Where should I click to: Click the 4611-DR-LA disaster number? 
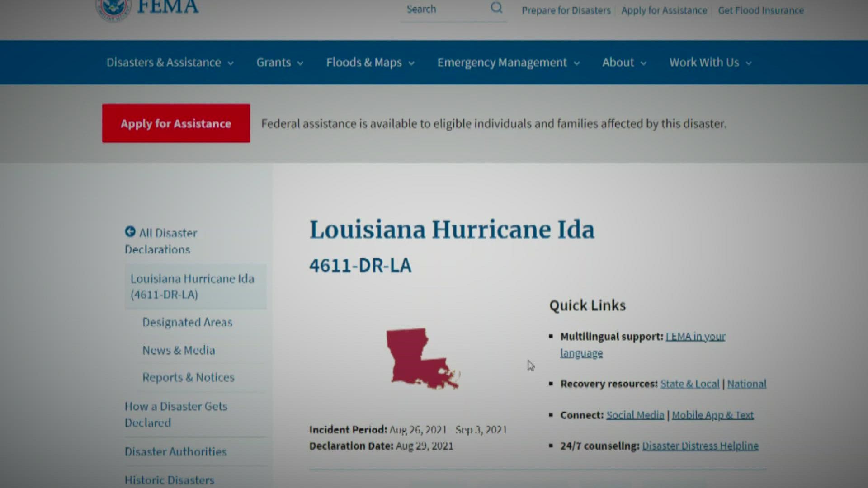(360, 265)
